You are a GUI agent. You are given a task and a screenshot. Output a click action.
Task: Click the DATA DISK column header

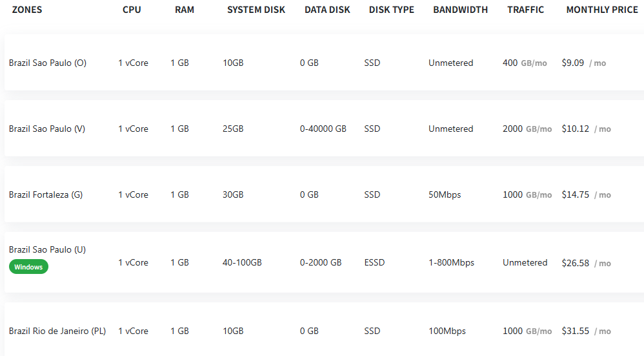point(327,10)
